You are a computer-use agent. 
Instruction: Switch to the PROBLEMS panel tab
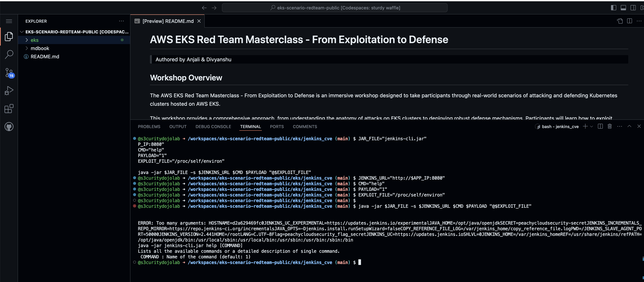pos(149,127)
